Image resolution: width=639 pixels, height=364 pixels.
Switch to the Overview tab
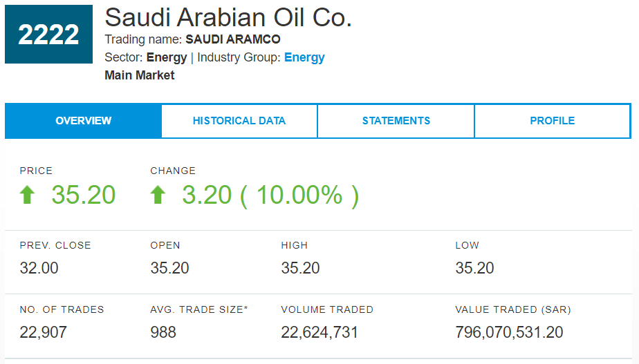pyautogui.click(x=83, y=121)
